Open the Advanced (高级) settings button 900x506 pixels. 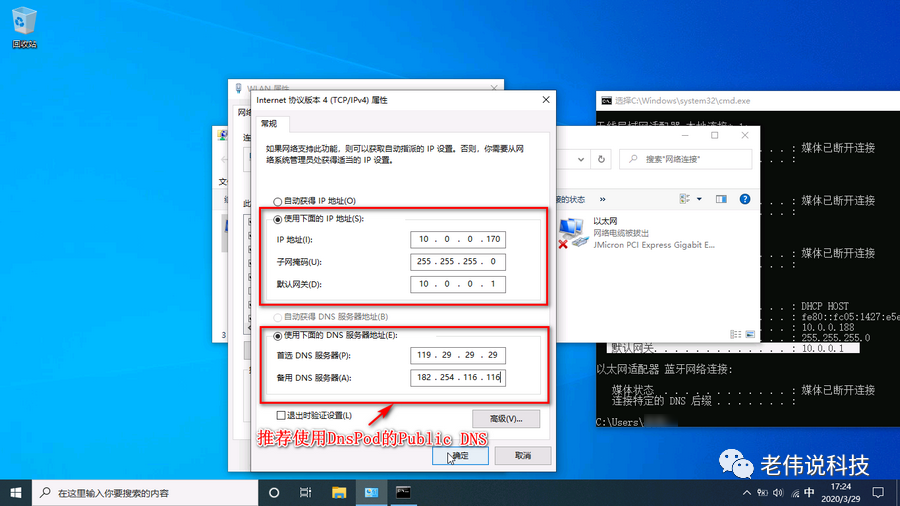[x=506, y=419]
